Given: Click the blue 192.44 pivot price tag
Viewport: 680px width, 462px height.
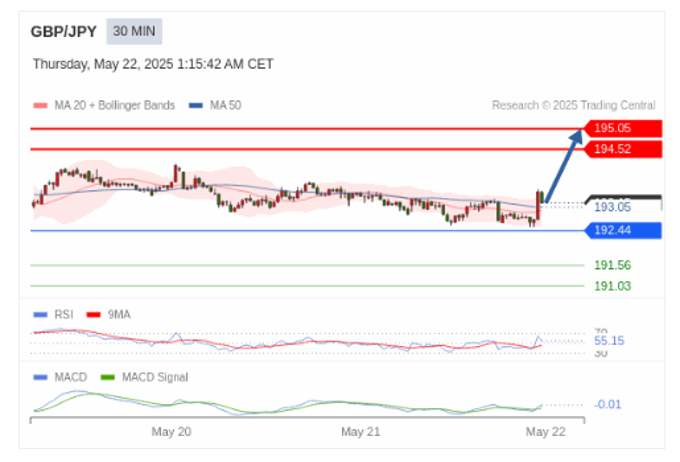Looking at the screenshot, I should pyautogui.click(x=623, y=230).
